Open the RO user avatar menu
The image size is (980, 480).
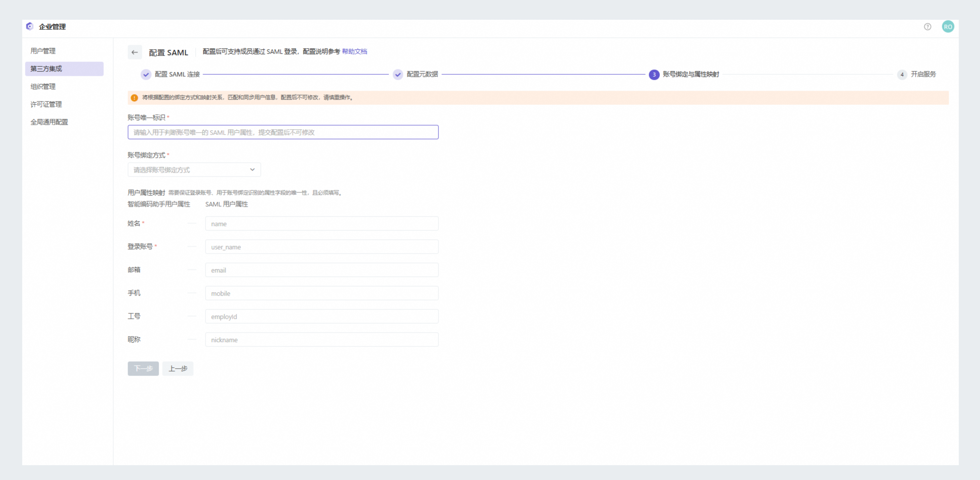948,27
